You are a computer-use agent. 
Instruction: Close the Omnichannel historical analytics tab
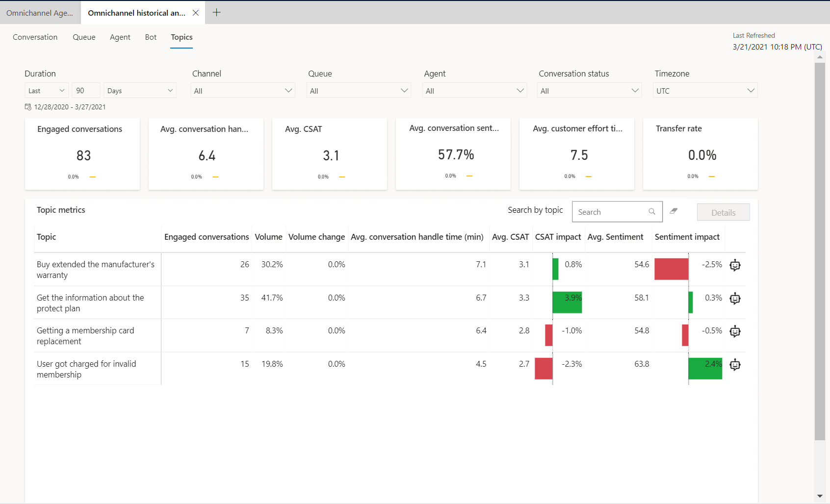[196, 13]
